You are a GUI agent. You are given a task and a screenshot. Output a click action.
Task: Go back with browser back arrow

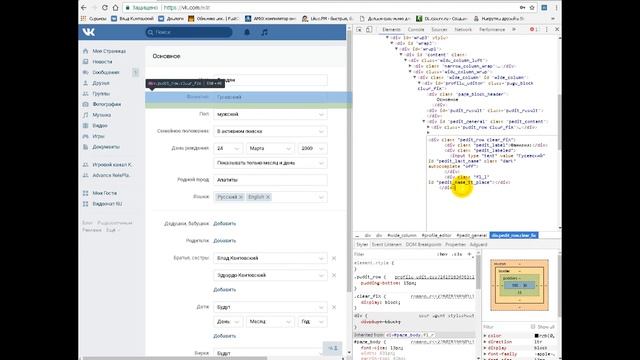coord(84,7)
